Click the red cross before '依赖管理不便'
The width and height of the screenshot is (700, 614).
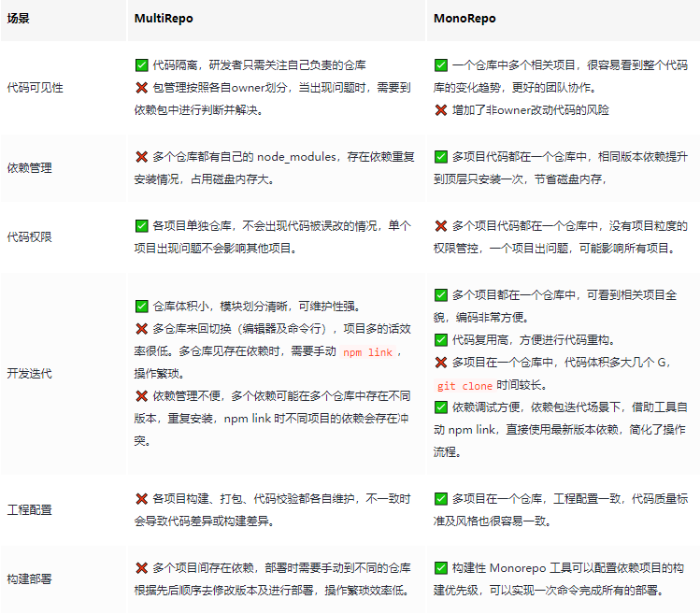coord(141,396)
